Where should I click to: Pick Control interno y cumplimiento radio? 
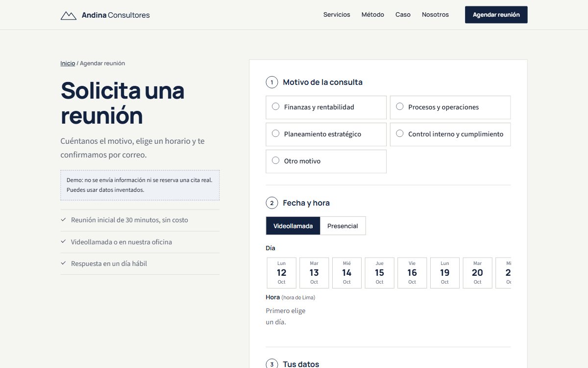(x=450, y=134)
